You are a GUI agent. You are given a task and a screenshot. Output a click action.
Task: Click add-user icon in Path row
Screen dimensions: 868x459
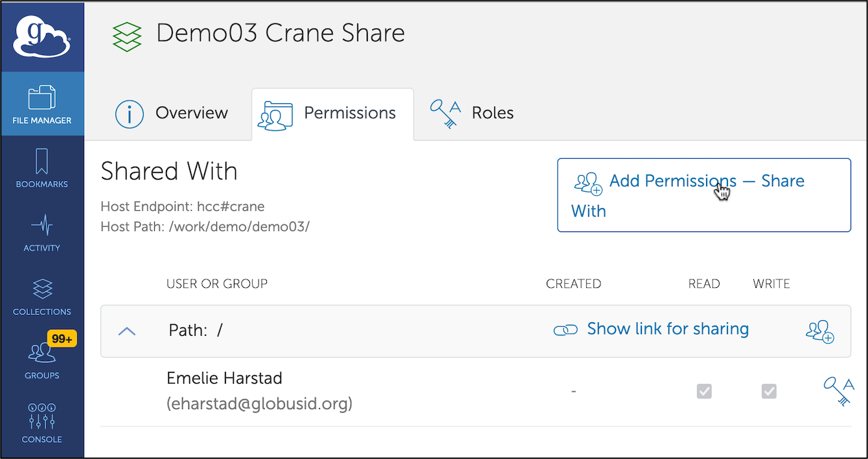[x=819, y=331]
